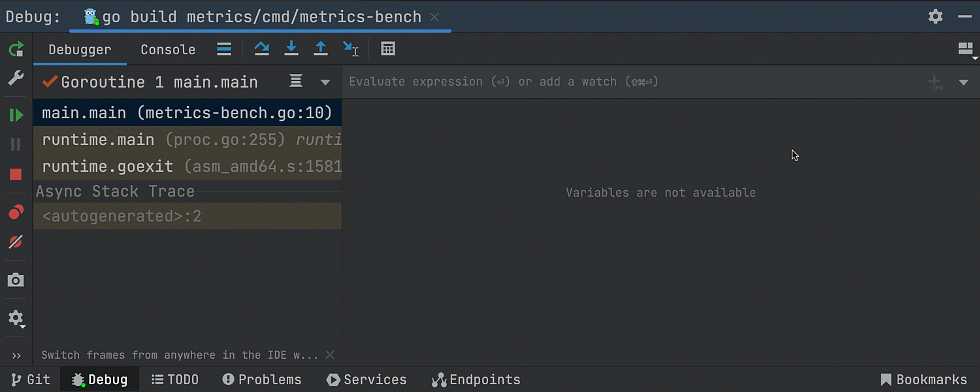
Task: Click the Step Into icon
Action: [291, 49]
